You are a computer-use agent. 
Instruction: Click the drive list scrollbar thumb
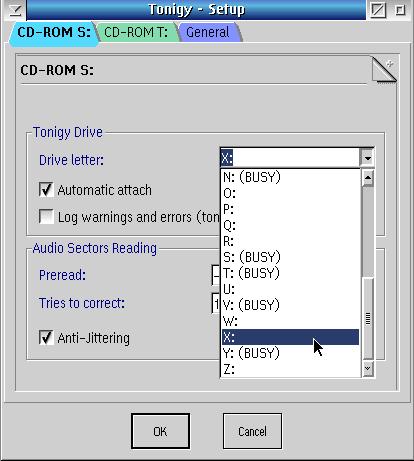click(x=368, y=318)
